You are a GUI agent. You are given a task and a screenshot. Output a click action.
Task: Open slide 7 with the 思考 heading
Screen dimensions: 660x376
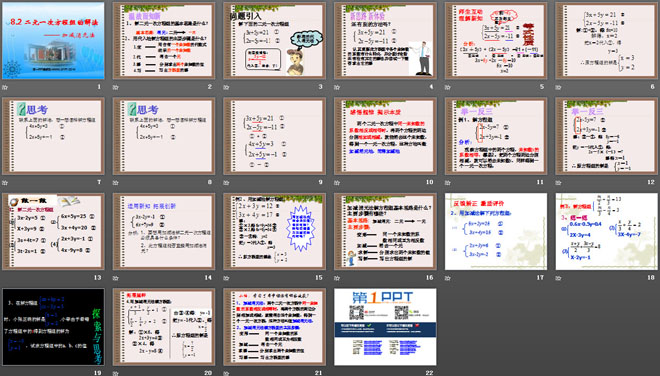53,136
